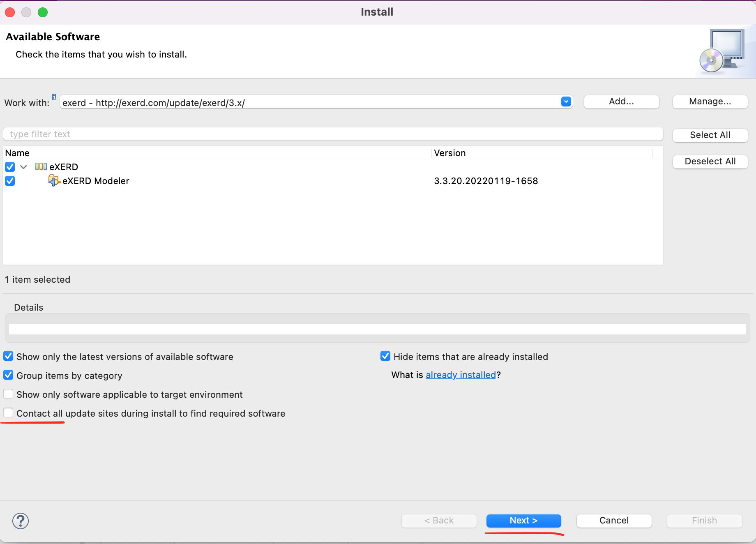Open the Manage... sites button

click(x=710, y=101)
